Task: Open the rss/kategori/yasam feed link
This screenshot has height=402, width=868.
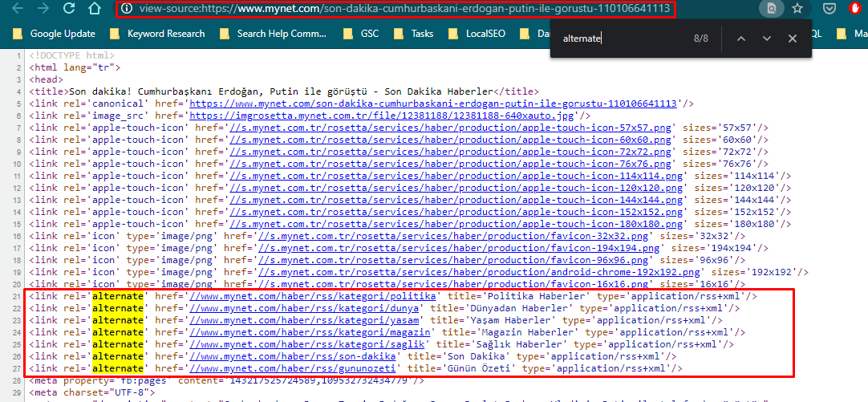Action: 305,320
